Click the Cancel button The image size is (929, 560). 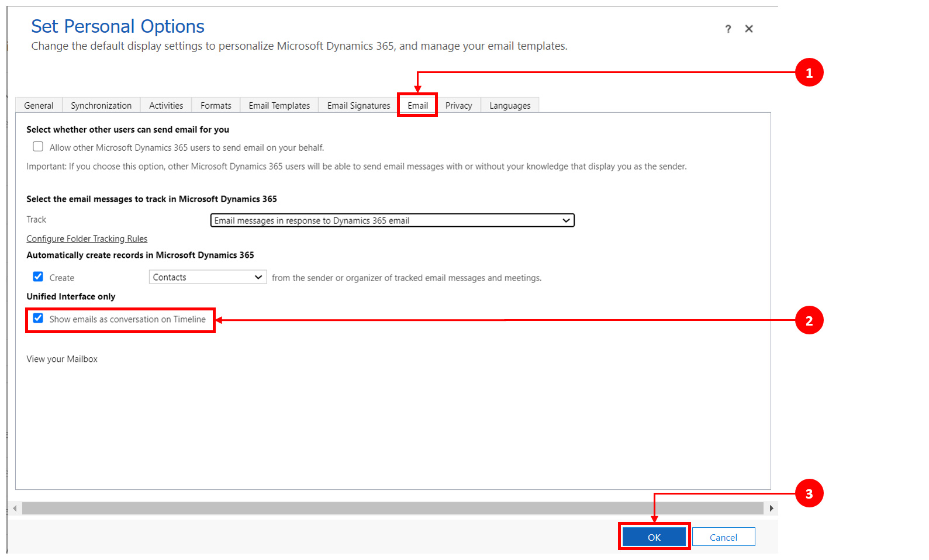pos(723,537)
